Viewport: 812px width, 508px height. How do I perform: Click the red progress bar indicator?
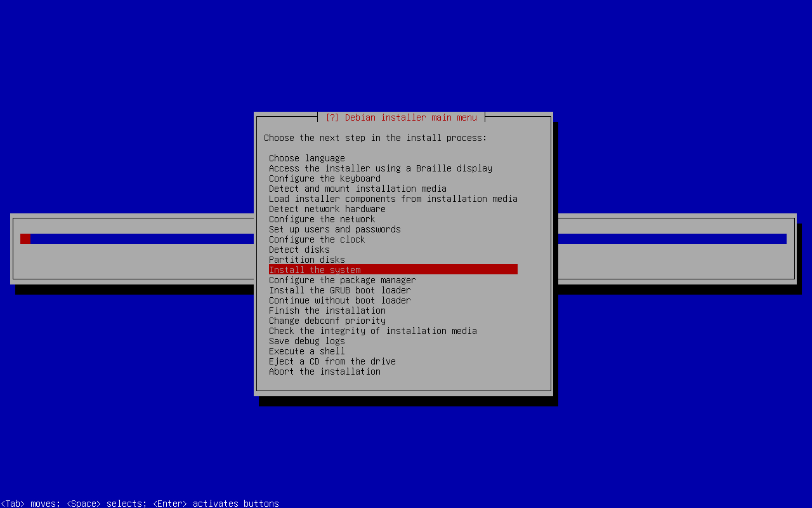(x=25, y=239)
